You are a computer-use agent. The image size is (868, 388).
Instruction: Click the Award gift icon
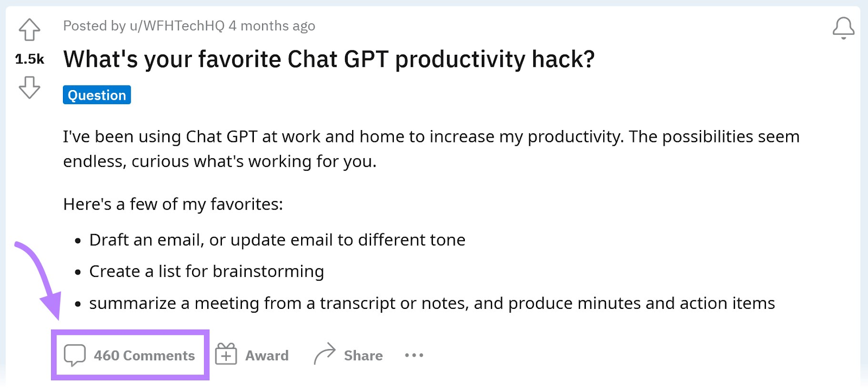point(226,355)
